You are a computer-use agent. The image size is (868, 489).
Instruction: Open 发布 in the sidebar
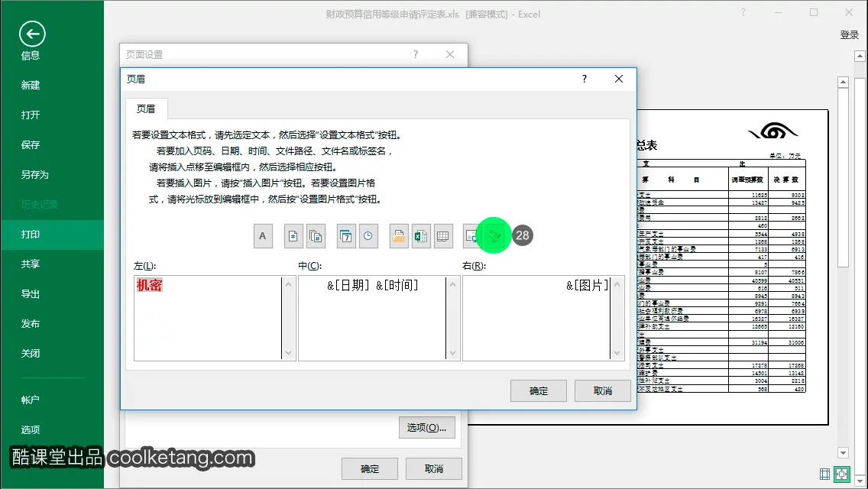[x=31, y=324]
